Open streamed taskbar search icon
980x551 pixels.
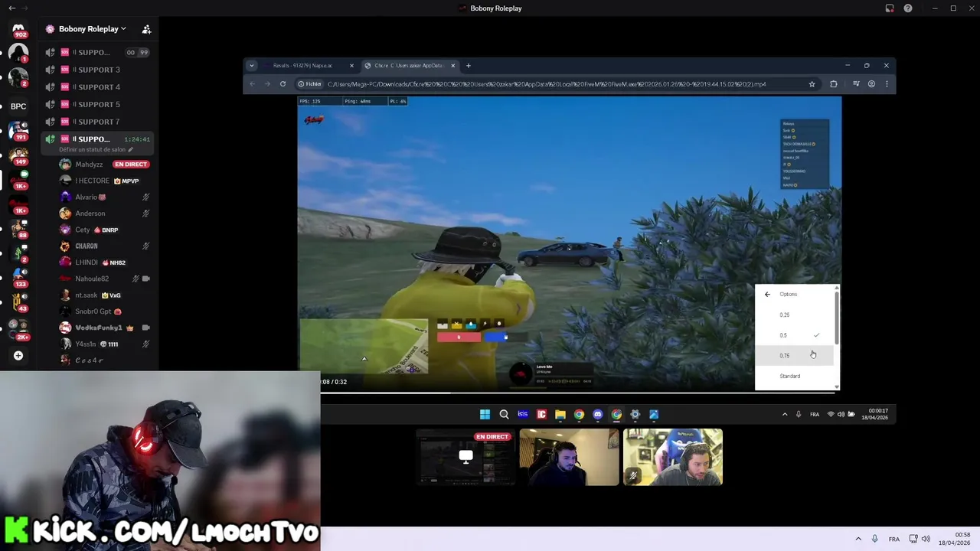[x=504, y=415]
